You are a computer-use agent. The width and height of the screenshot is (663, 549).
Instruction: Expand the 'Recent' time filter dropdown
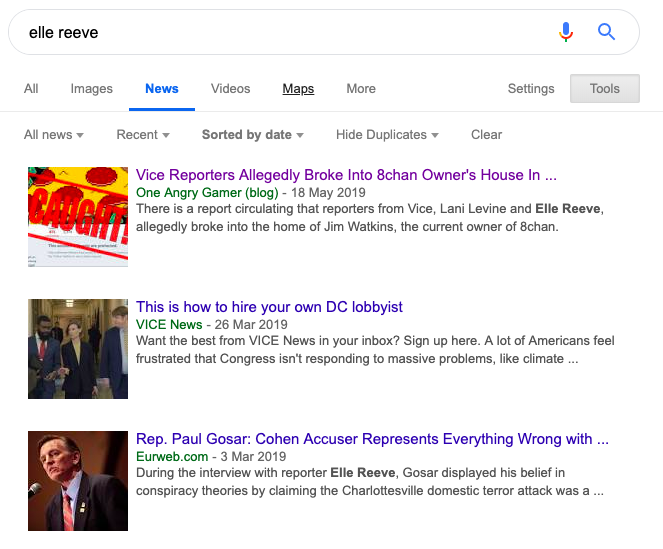(143, 135)
